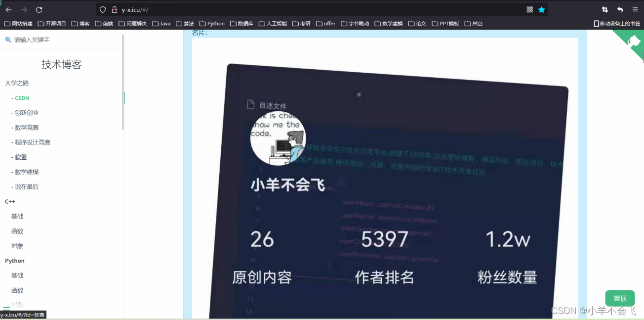Click the browser forward arrow
Viewport: 644px width, 320px height.
(24, 10)
